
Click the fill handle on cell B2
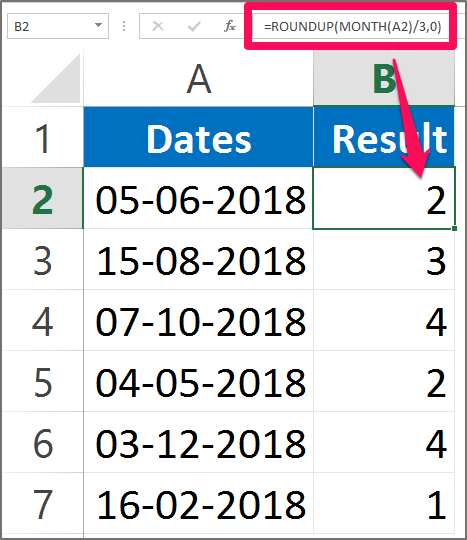point(455,228)
